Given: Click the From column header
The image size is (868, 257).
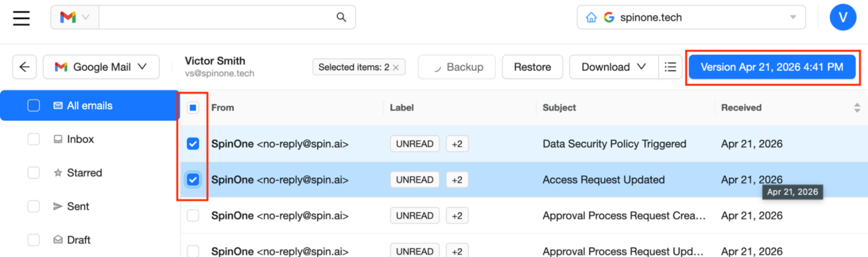Looking at the screenshot, I should coord(223,108).
